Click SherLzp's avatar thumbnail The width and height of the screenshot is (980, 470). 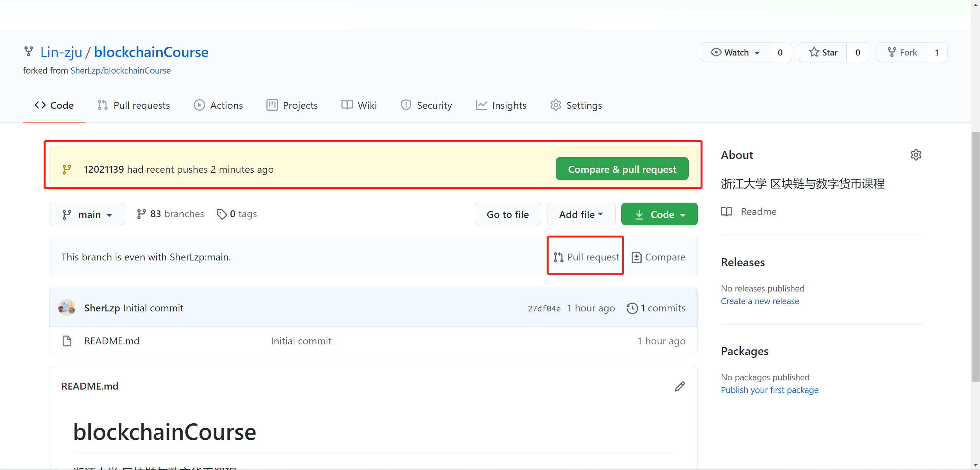click(x=67, y=308)
